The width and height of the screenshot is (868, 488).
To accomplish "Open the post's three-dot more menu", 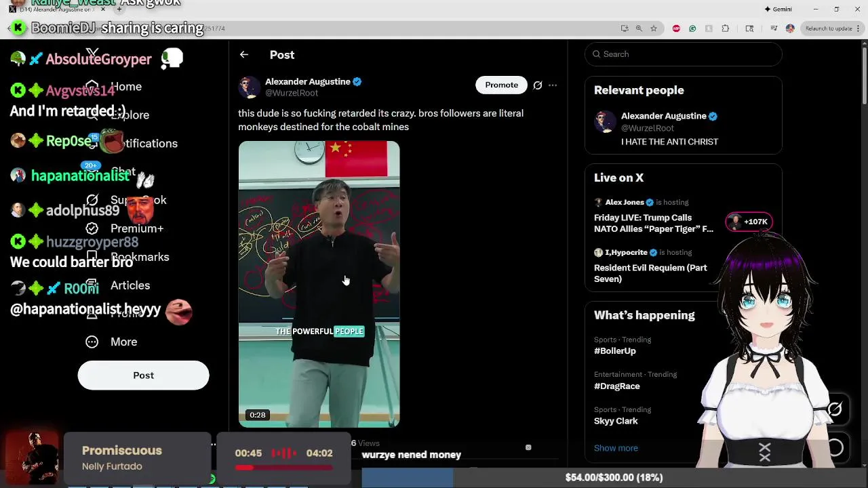I will click(553, 85).
